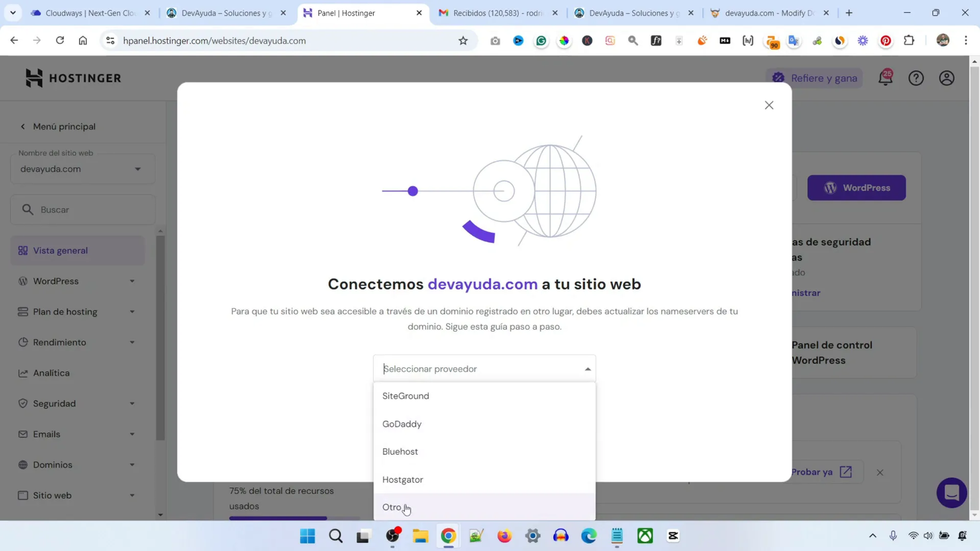Select SiteGround as the provider

tap(405, 395)
